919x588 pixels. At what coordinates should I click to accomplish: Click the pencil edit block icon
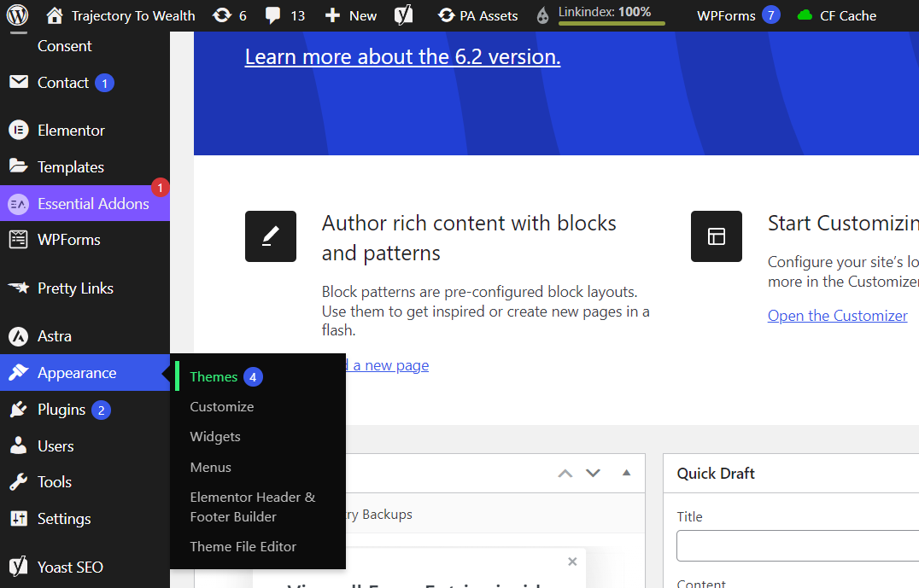271,236
